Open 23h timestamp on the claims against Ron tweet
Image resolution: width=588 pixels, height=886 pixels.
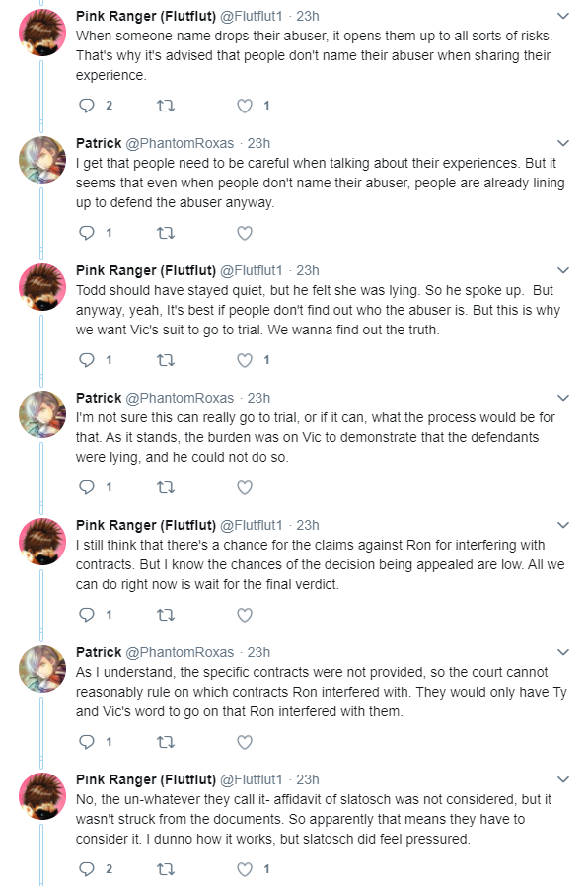pos(308,525)
